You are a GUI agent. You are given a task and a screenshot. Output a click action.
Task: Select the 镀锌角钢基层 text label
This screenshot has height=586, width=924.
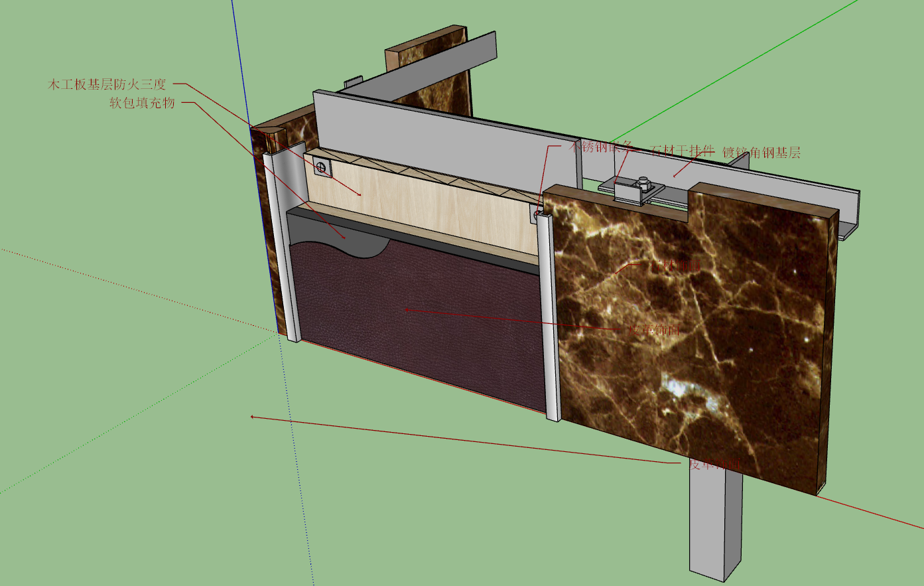click(x=761, y=153)
